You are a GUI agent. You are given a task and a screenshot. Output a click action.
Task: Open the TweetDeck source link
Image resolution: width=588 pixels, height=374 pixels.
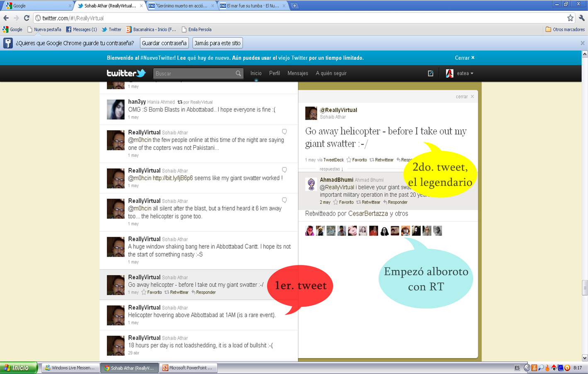click(333, 160)
